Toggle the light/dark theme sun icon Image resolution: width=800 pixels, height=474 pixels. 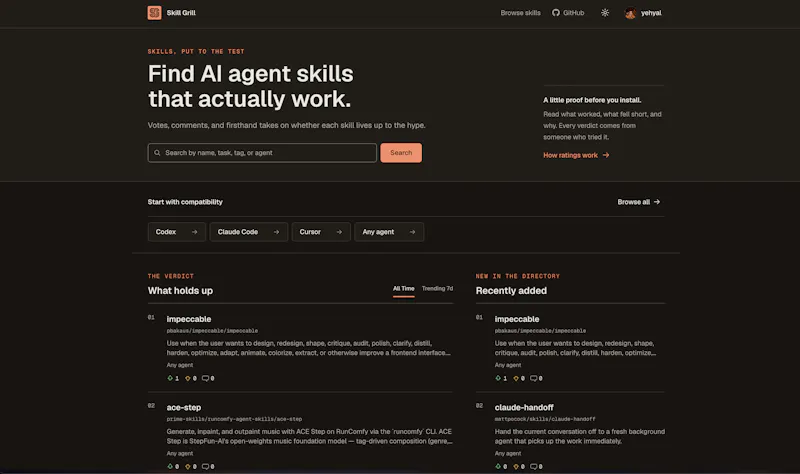(x=605, y=13)
